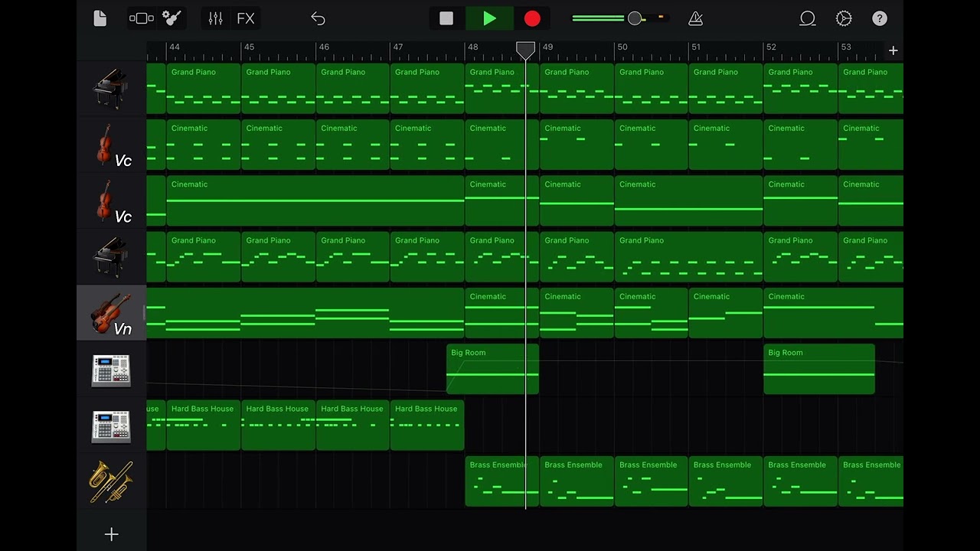
Task: Select the second Grand Piano track header
Action: pyautogui.click(x=111, y=257)
